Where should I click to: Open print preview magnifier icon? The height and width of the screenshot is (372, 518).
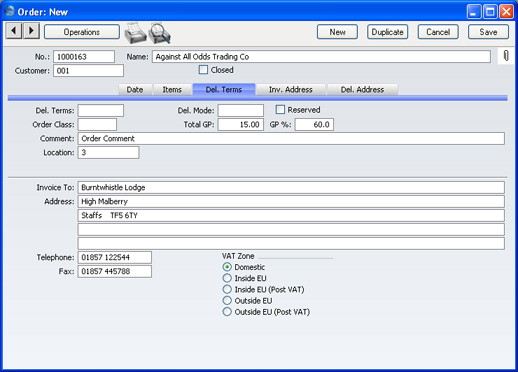tap(160, 33)
